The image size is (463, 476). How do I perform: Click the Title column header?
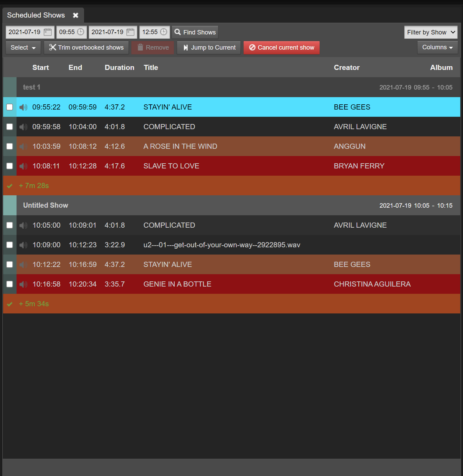(x=151, y=68)
